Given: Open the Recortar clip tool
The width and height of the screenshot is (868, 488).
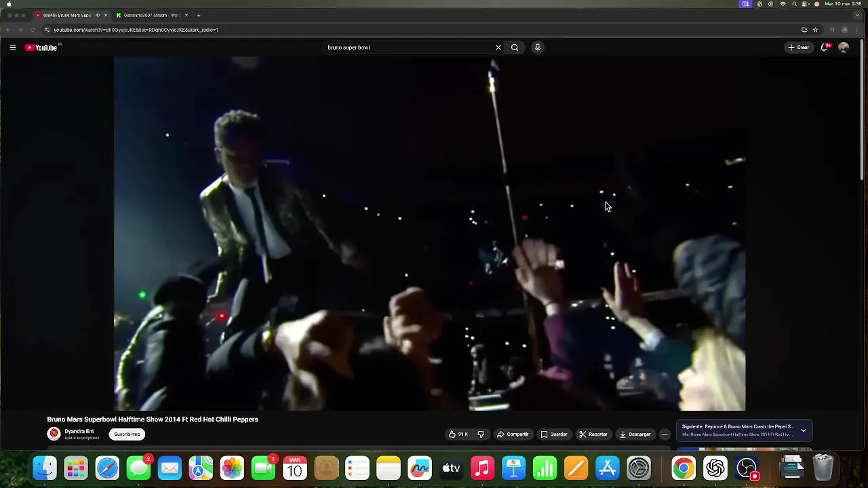Looking at the screenshot, I should [593, 434].
